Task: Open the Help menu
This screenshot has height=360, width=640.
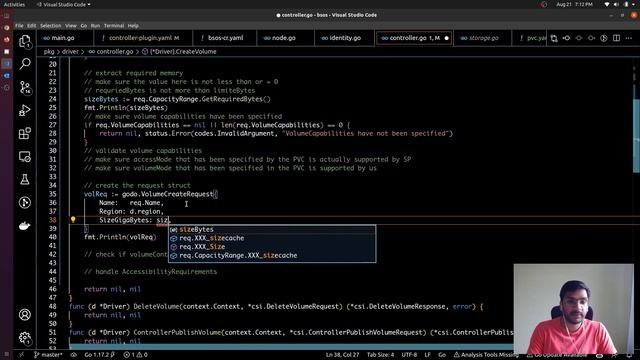Action: point(133,26)
